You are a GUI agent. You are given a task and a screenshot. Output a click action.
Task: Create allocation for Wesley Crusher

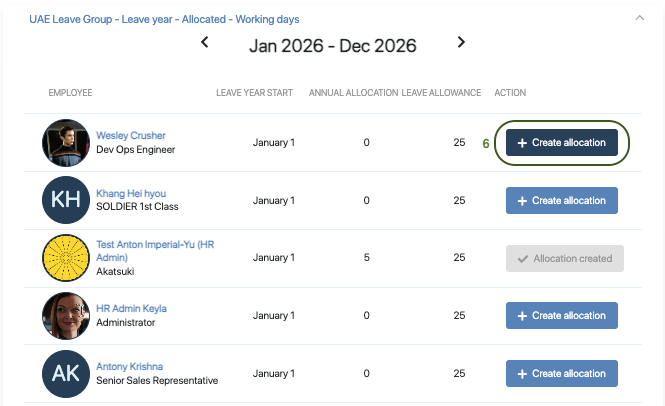pyautogui.click(x=561, y=143)
